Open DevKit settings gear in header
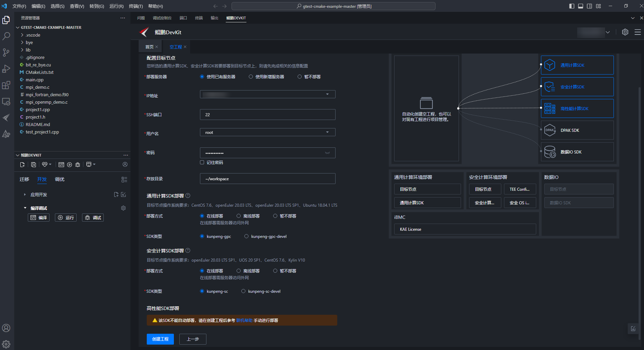 pos(625,32)
